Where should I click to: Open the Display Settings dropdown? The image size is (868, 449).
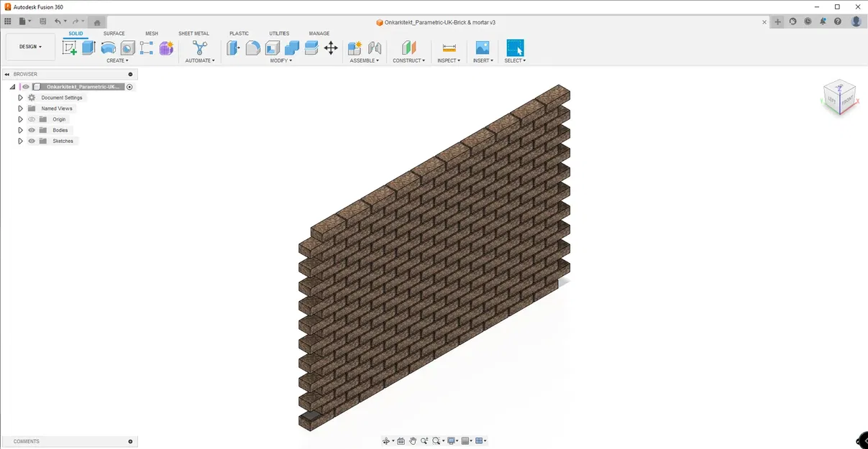click(452, 440)
